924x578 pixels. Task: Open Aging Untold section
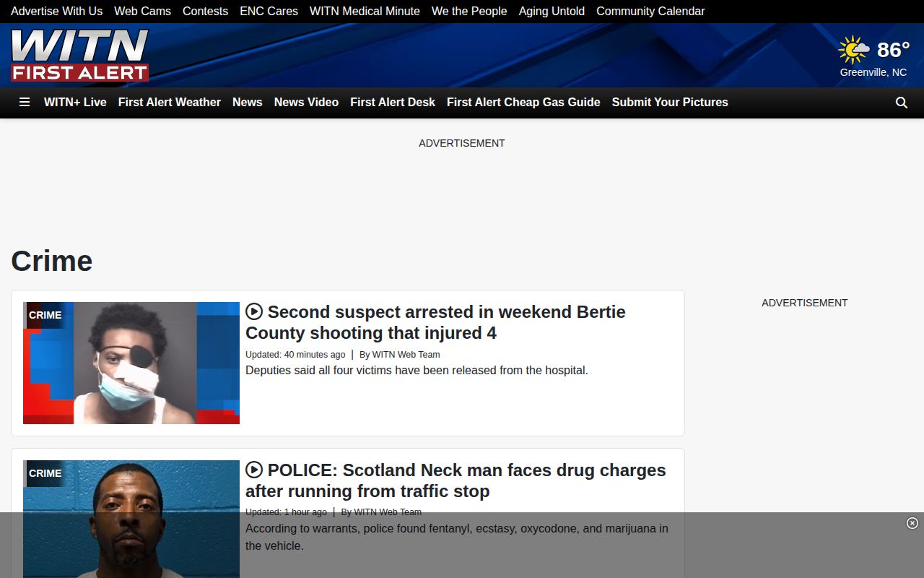[552, 12]
